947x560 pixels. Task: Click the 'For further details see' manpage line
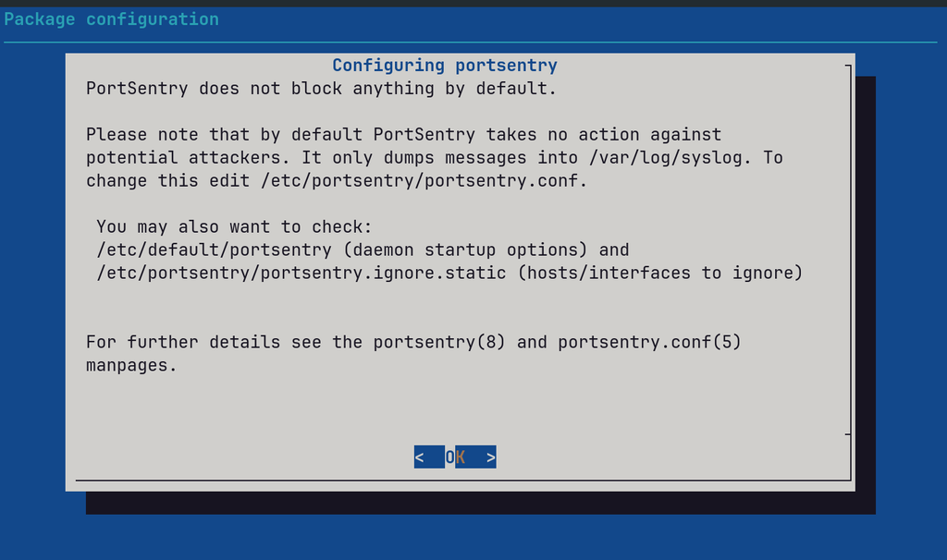coord(413,342)
